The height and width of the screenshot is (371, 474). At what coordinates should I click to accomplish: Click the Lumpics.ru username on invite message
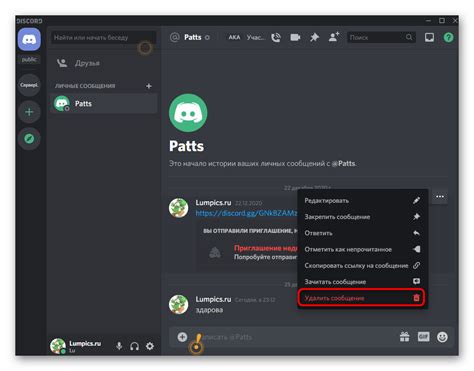[213, 203]
